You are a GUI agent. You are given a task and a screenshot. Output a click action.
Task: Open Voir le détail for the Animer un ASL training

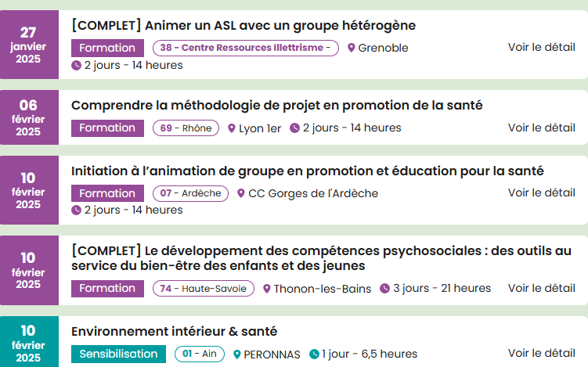coord(542,47)
